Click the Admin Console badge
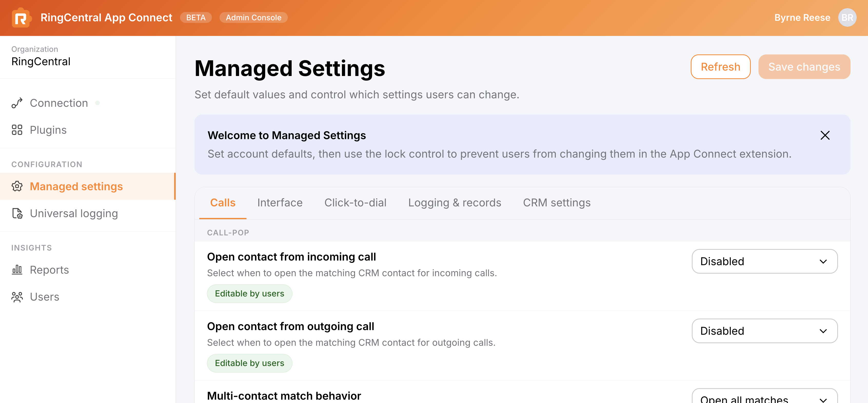 click(x=253, y=17)
